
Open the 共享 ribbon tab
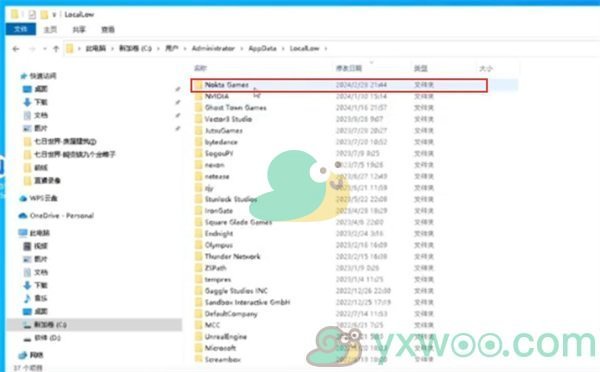coord(79,29)
